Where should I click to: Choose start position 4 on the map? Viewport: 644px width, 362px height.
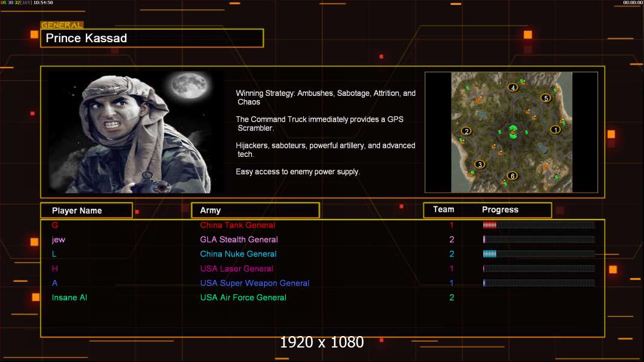point(513,87)
